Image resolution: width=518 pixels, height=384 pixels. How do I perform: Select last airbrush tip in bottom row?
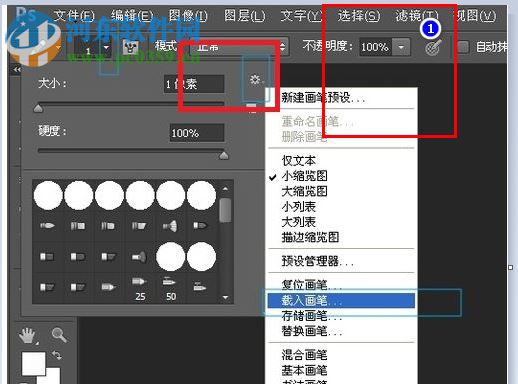coord(201,287)
